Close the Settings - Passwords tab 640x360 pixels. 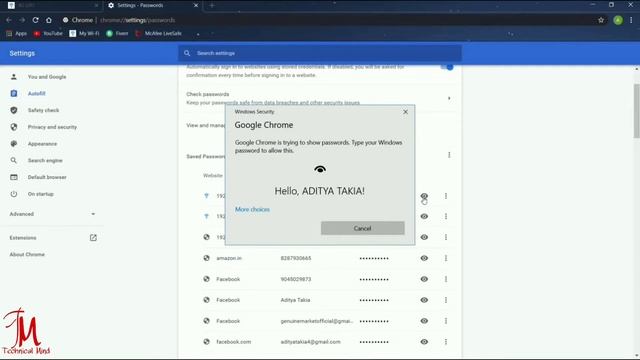tap(196, 5)
